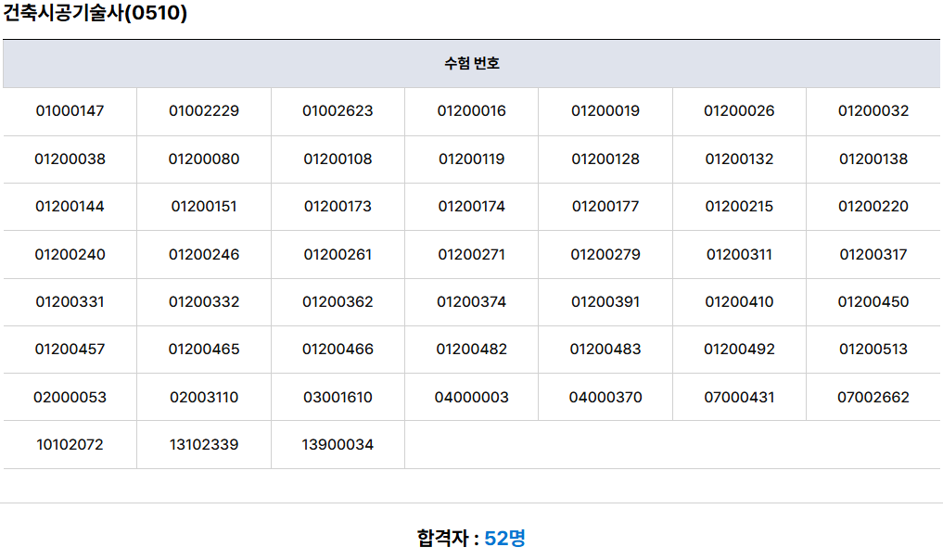Viewport: 943px width, 560px height.
Task: Click the number 01200271
Action: (x=471, y=255)
